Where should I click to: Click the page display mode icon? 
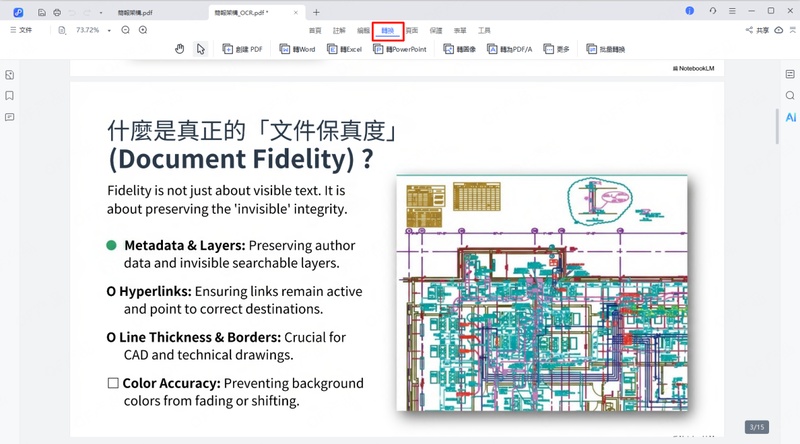click(62, 30)
